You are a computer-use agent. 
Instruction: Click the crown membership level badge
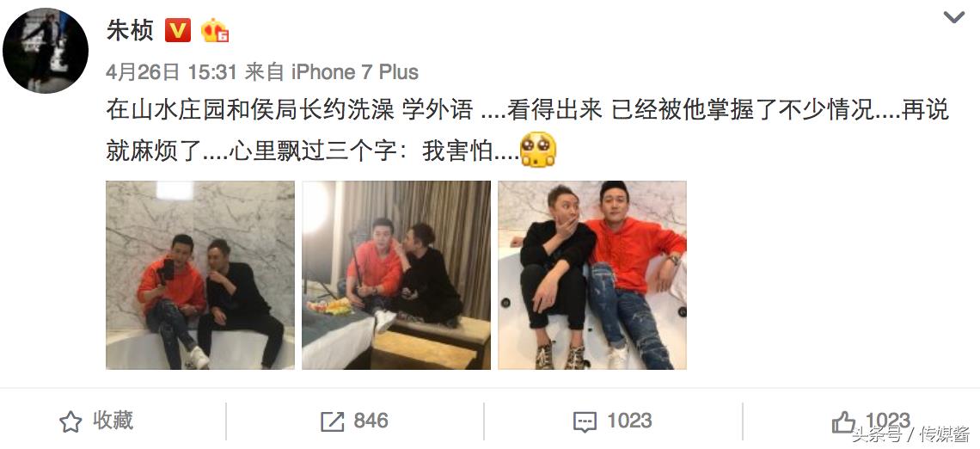tap(214, 30)
